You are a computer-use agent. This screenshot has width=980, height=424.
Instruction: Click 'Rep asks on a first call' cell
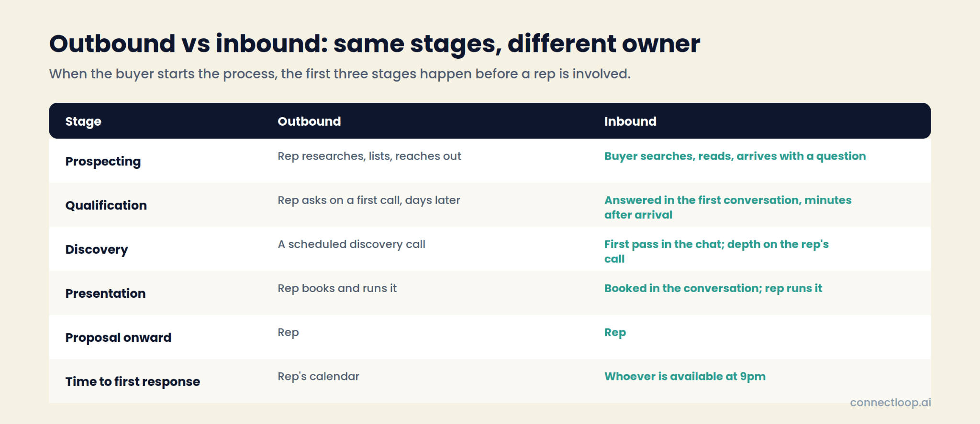coord(369,200)
